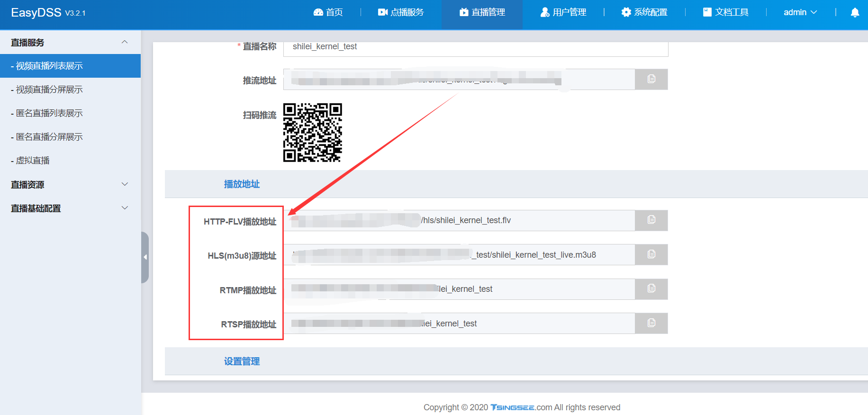Click the HLS(m3u8)源地址 label

[242, 256]
